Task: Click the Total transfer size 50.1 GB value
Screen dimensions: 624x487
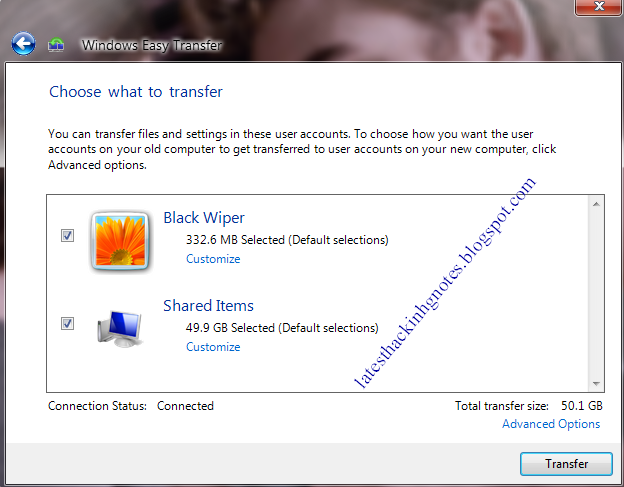Action: pyautogui.click(x=581, y=406)
